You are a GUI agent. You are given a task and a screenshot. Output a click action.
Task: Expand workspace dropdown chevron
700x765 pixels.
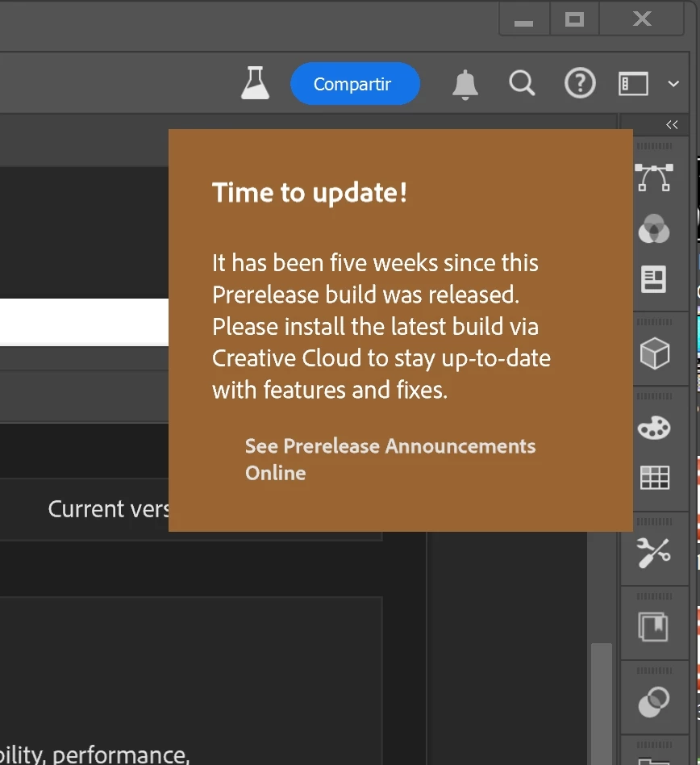pos(673,84)
